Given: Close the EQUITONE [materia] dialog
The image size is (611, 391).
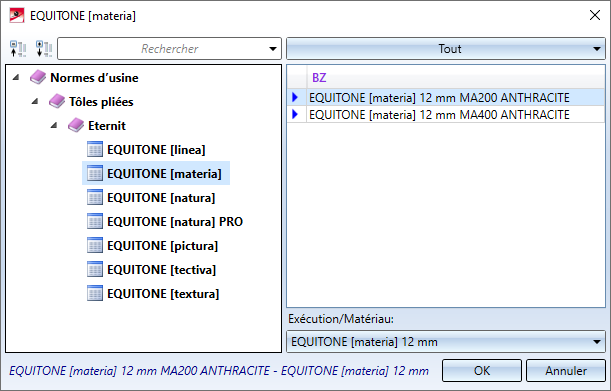Looking at the screenshot, I should pos(595,15).
